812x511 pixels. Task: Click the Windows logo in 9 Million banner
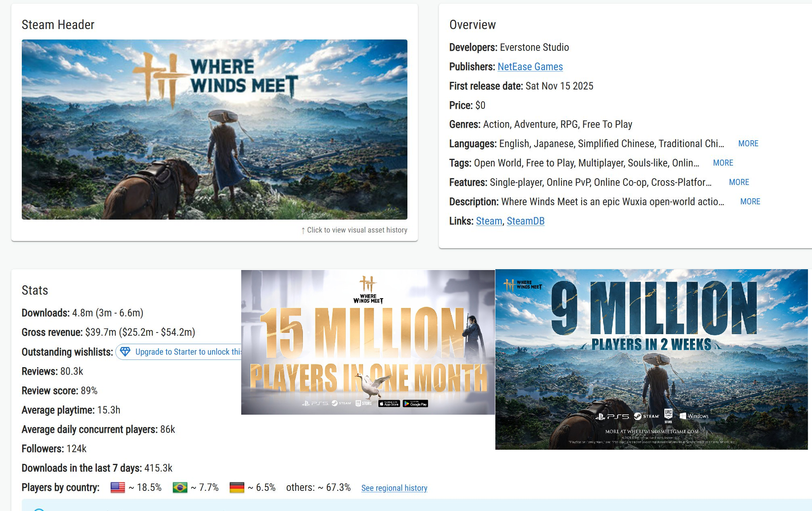[683, 416]
